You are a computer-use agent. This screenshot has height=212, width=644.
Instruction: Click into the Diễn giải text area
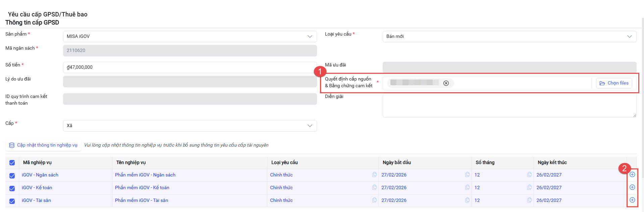pos(509,105)
